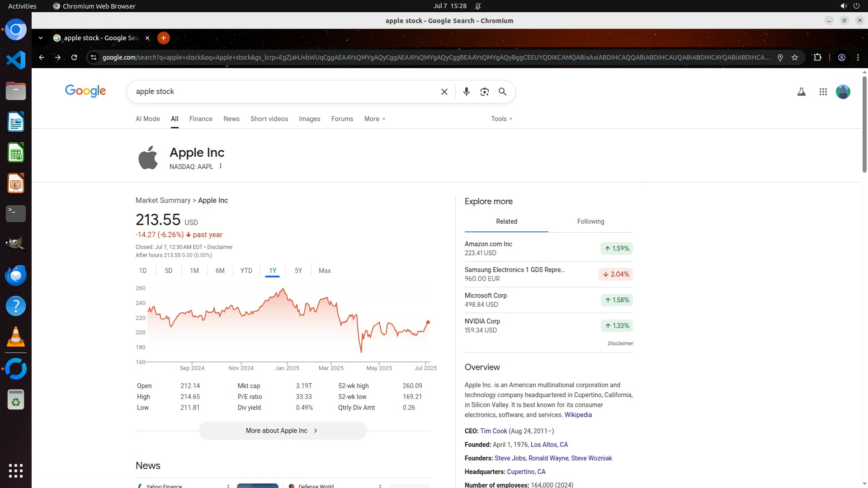The width and height of the screenshot is (868, 488).
Task: Open the Google apps grid icon
Action: coord(823,92)
